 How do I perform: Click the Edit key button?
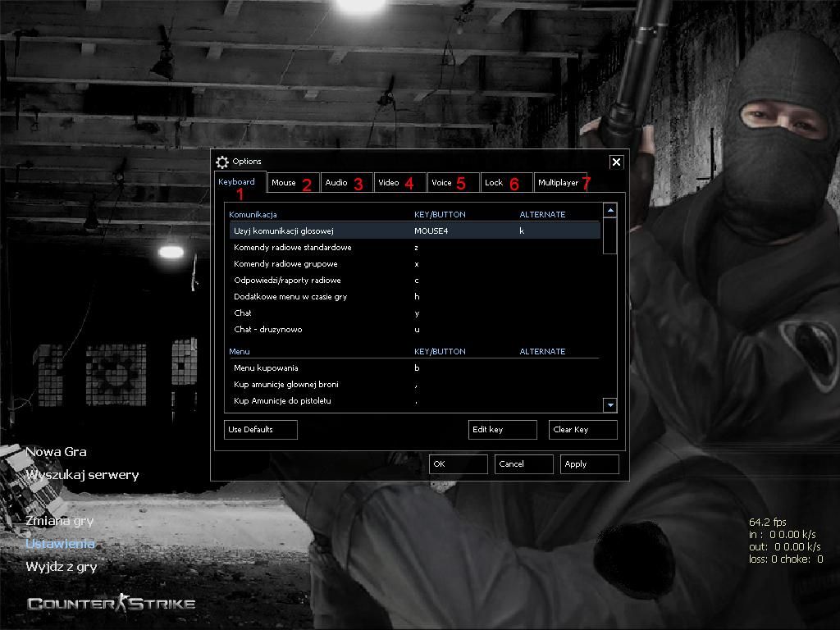coord(503,430)
